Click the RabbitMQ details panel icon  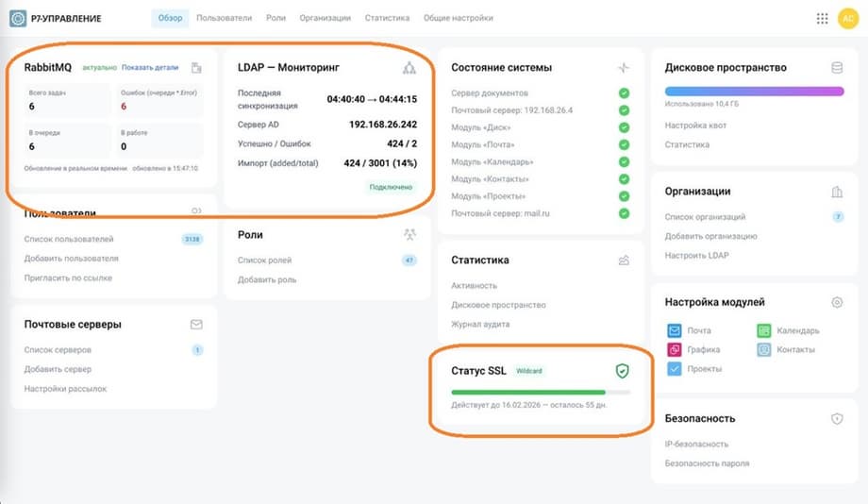(196, 68)
